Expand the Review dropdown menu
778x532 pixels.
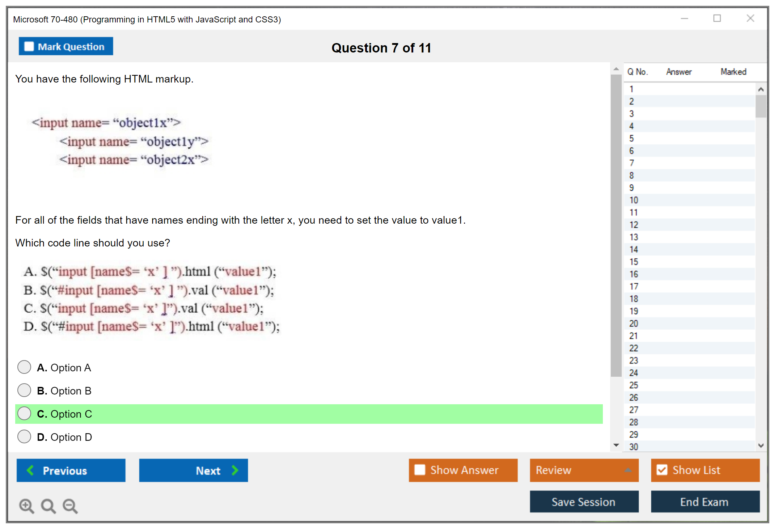point(628,470)
